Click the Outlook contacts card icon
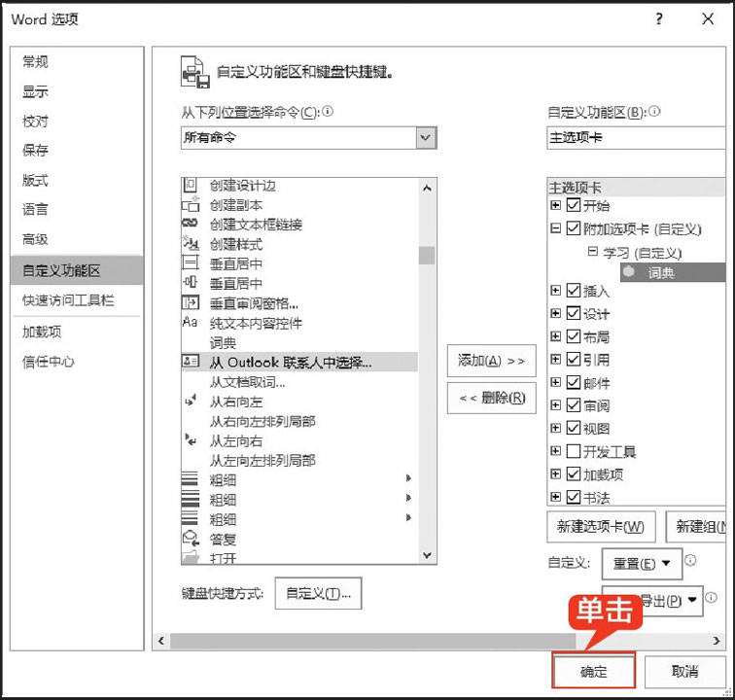This screenshot has height=700, width=735. tap(190, 361)
